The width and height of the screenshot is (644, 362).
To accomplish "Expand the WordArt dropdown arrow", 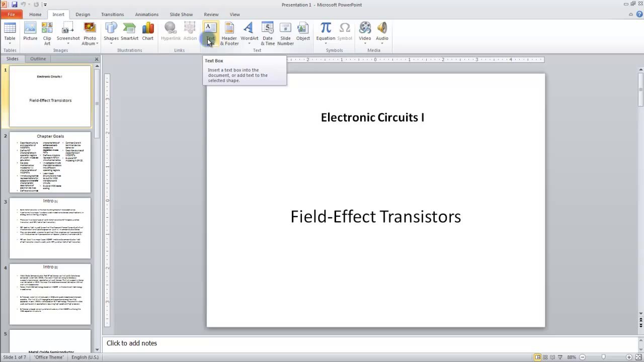I will [249, 43].
